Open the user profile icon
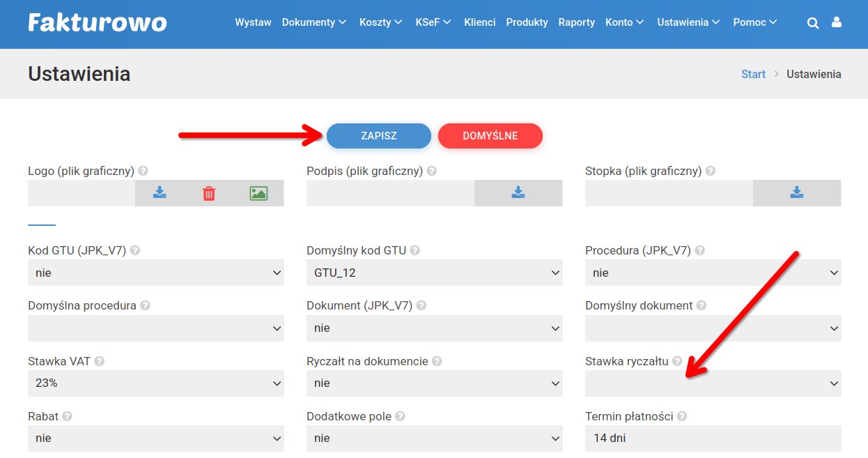 (837, 23)
